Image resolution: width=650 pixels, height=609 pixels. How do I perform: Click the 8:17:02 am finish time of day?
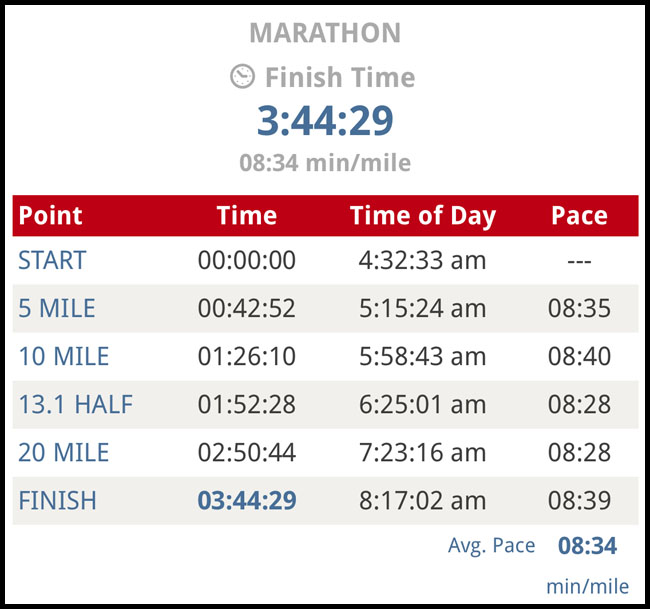coord(422,501)
